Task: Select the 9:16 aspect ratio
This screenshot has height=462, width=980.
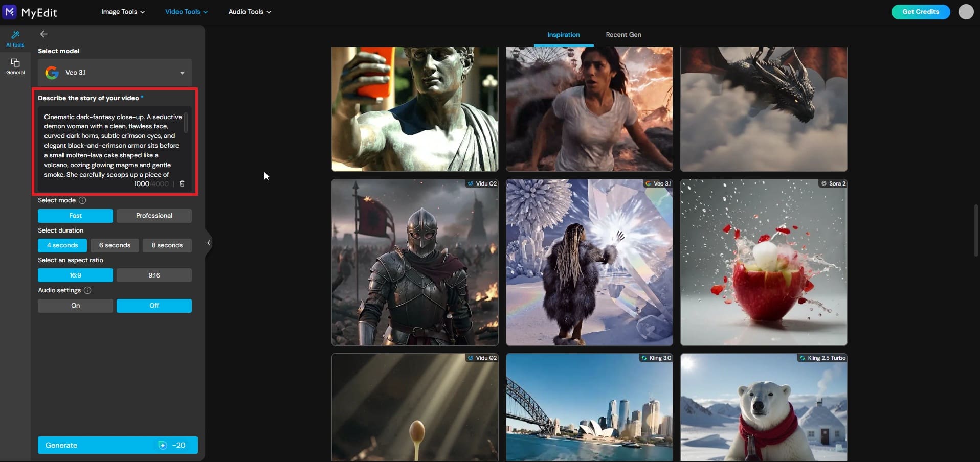Action: (x=154, y=275)
